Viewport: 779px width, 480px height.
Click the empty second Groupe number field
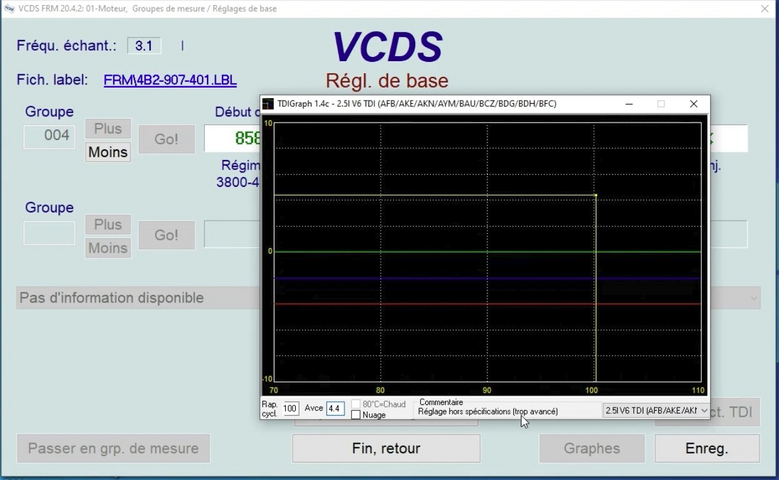tap(49, 233)
